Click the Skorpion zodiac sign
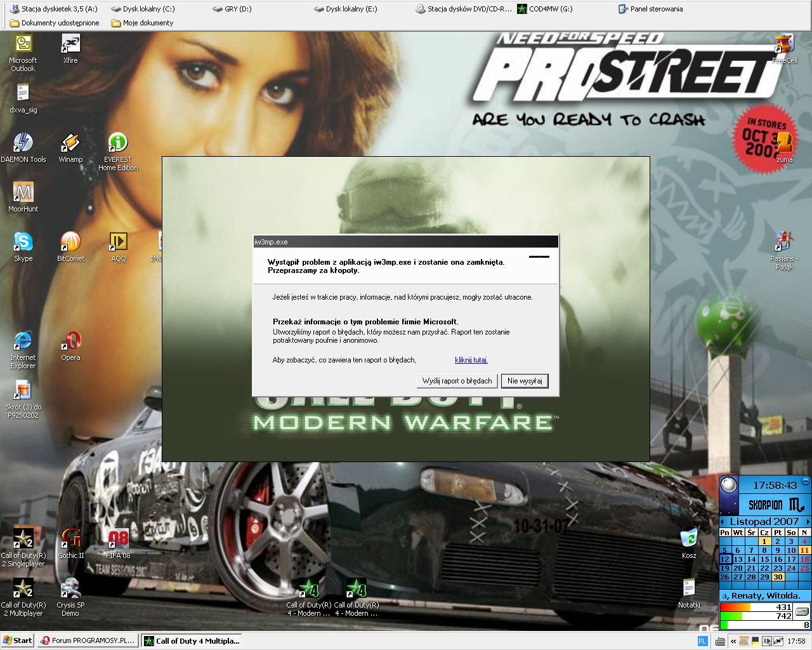The width and height of the screenshot is (812, 650). pyautogui.click(x=776, y=505)
